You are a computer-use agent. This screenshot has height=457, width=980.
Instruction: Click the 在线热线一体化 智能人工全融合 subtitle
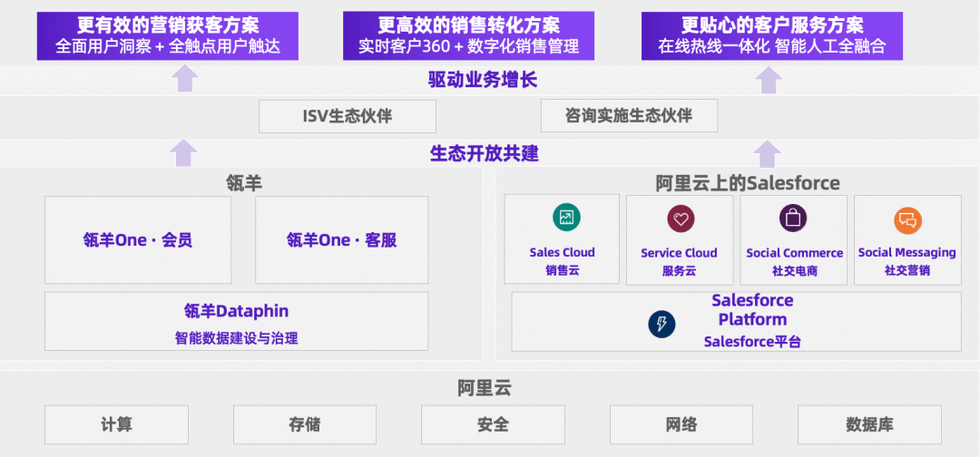(x=772, y=47)
